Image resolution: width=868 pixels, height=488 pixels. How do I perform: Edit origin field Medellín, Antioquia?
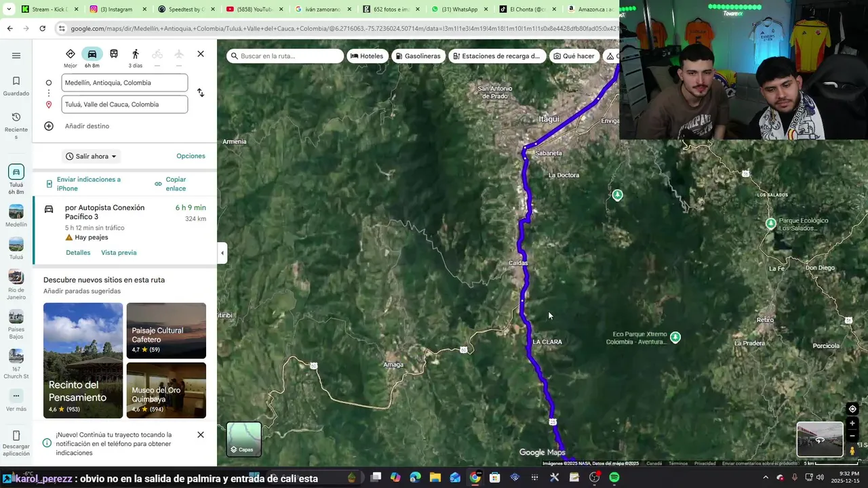coord(124,83)
